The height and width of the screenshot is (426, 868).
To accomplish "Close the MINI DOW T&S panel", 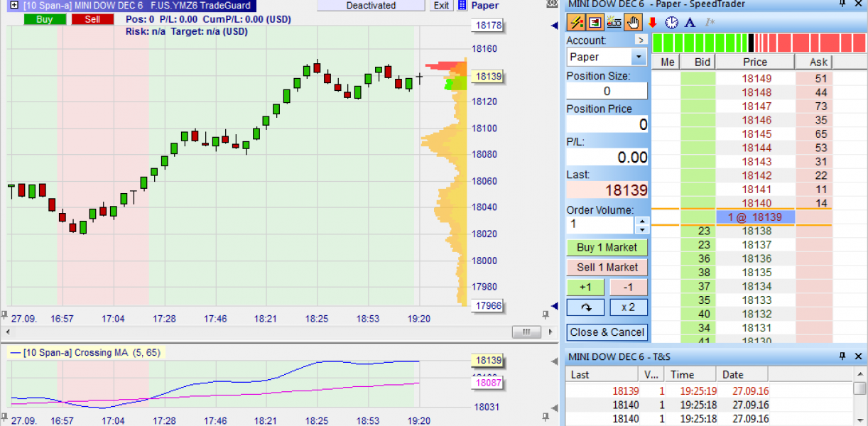I will [x=858, y=356].
